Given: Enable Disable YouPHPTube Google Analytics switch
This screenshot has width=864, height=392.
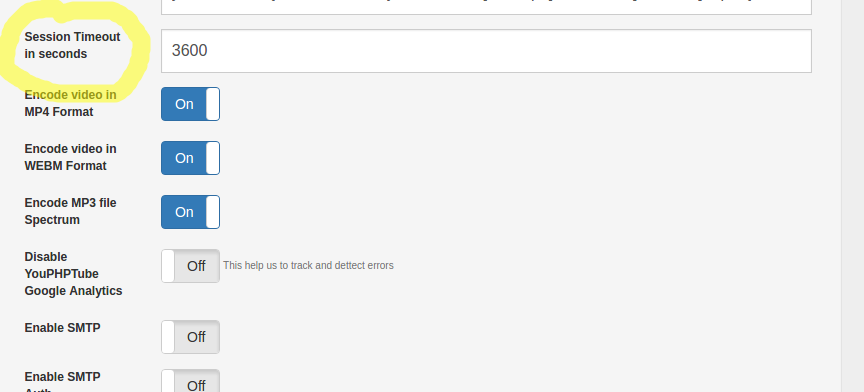Looking at the screenshot, I should 190,266.
